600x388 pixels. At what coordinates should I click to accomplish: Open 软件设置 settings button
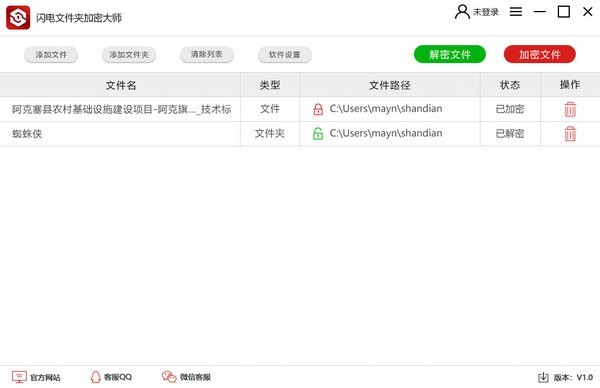(x=285, y=55)
